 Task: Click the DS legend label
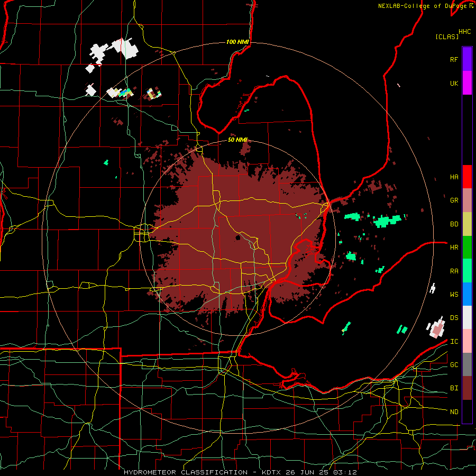click(454, 317)
